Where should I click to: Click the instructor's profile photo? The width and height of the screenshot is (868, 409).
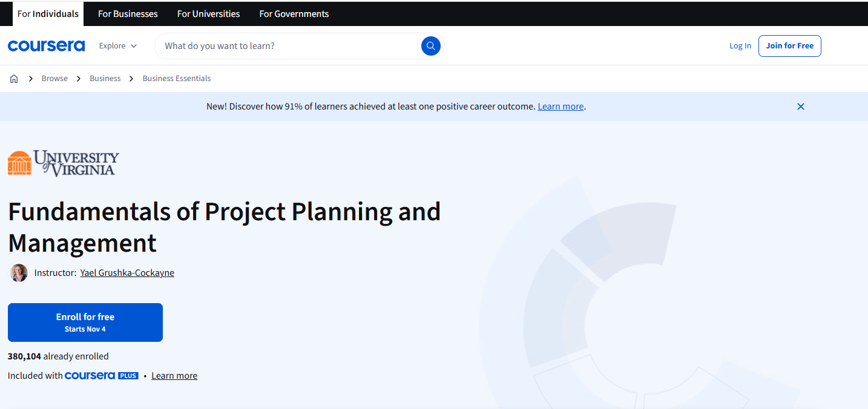[18, 272]
